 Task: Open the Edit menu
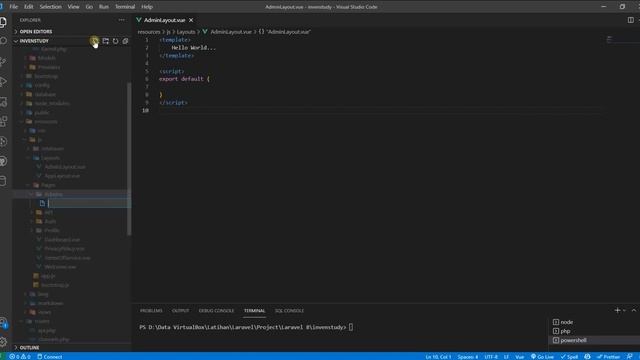[x=29, y=7]
